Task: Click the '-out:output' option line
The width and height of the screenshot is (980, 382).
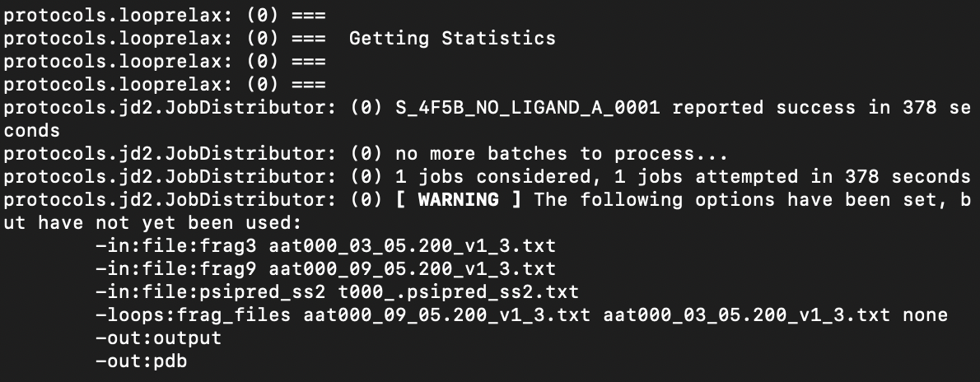Action: pos(158,338)
